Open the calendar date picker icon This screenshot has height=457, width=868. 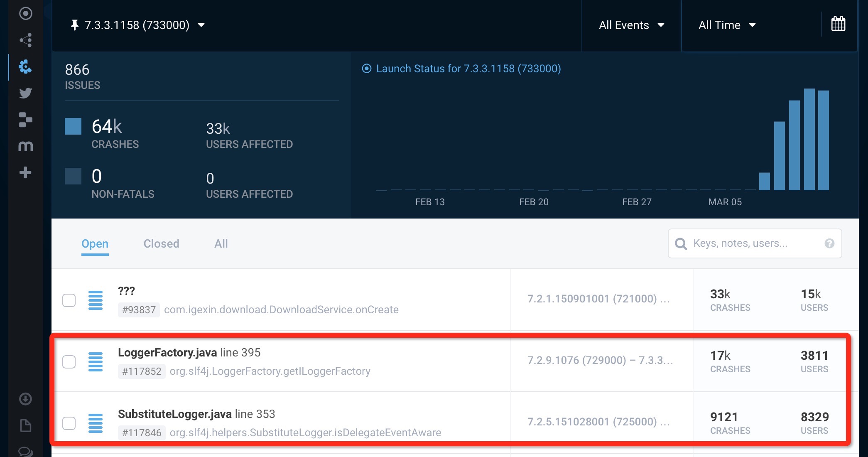(838, 24)
